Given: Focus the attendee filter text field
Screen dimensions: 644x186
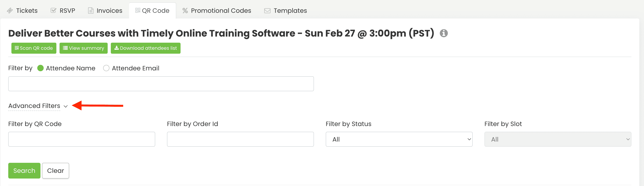Looking at the screenshot, I should 161,84.
